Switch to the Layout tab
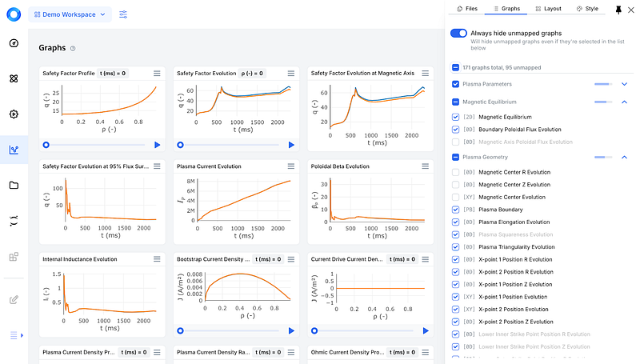Screen dimensions: 640x364 pos(548,9)
